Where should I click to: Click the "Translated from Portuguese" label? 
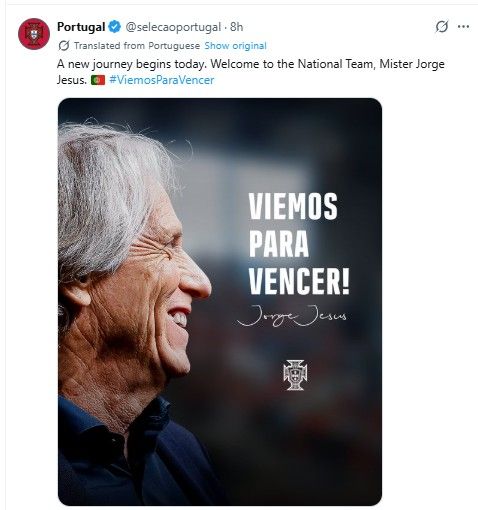(137, 46)
